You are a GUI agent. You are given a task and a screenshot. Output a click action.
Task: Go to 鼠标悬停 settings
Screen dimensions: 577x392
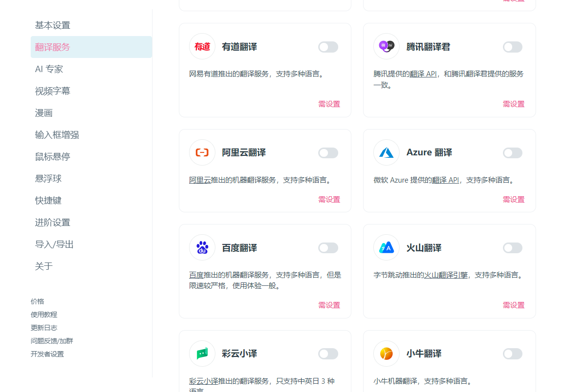click(x=91, y=157)
